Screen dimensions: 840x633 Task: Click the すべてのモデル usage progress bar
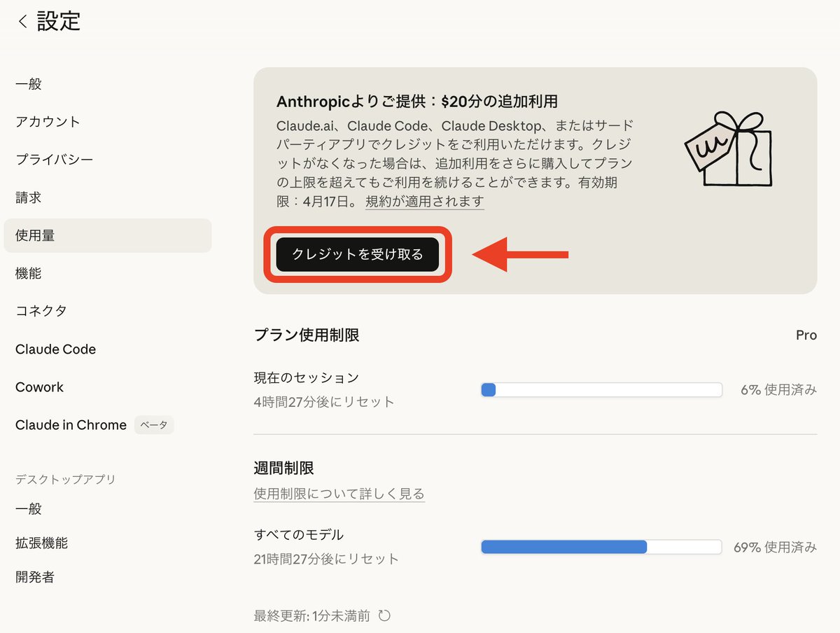click(601, 547)
